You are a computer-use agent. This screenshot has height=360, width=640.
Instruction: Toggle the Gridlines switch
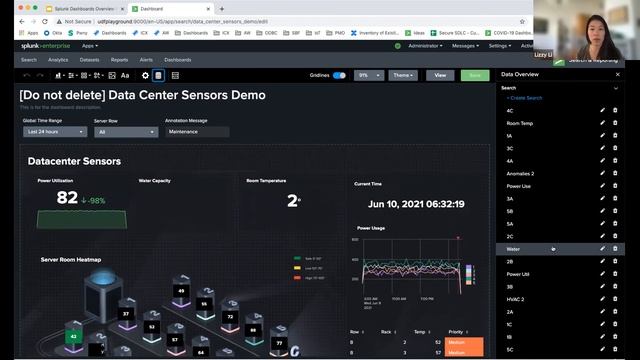point(339,76)
